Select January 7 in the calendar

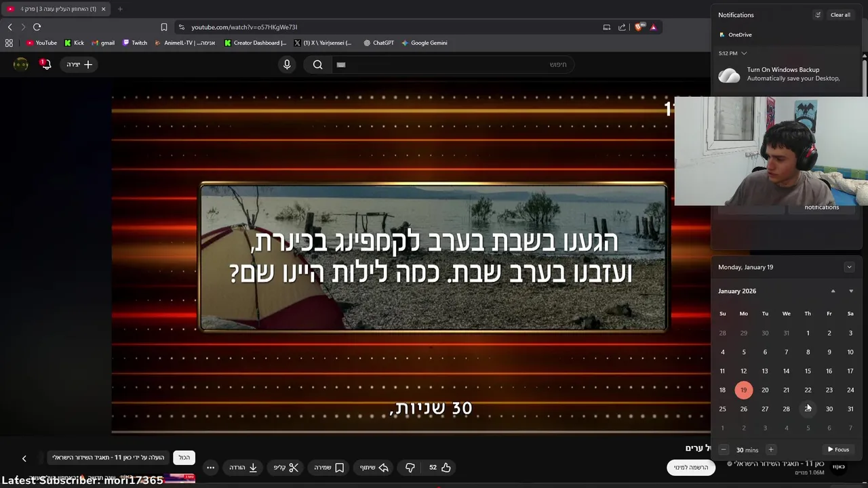[x=787, y=352]
